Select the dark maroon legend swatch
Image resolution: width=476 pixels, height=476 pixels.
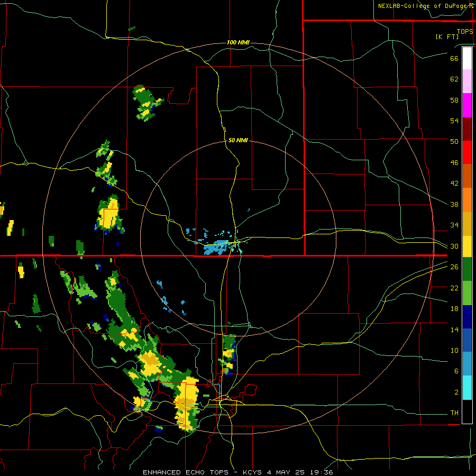467,129
